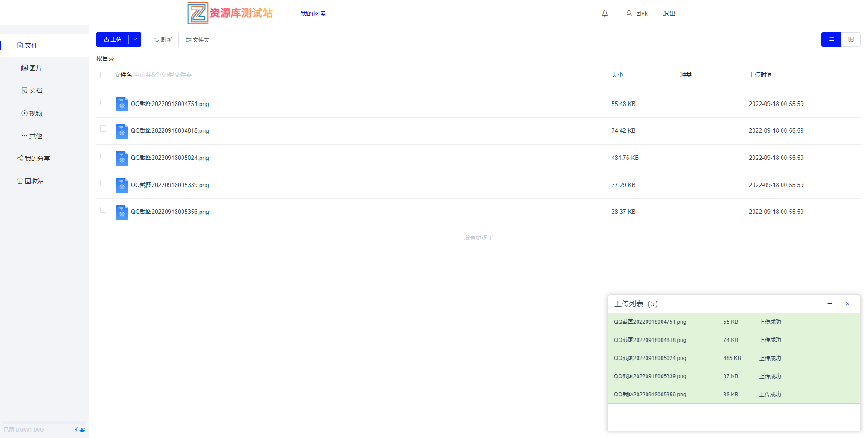Open file name QQ截图20220918005356.png
This screenshot has width=868, height=438.
point(170,212)
